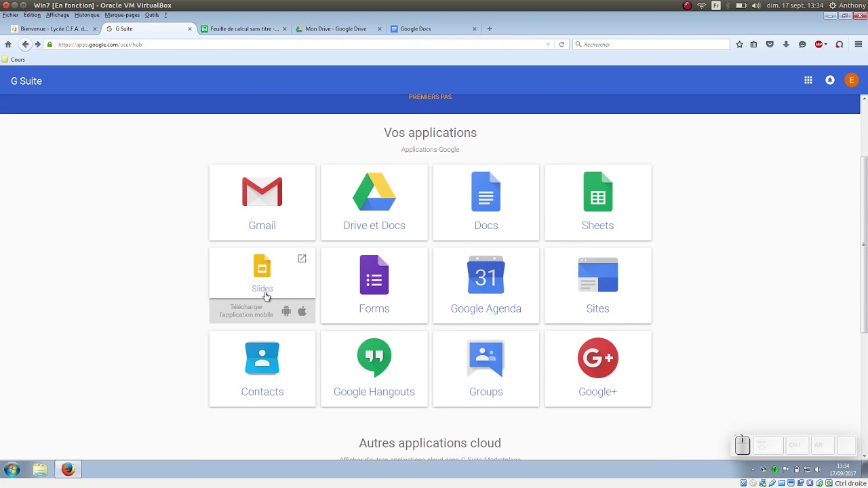Reload the current page
Screen dimensions: 868x488
[x=561, y=44]
